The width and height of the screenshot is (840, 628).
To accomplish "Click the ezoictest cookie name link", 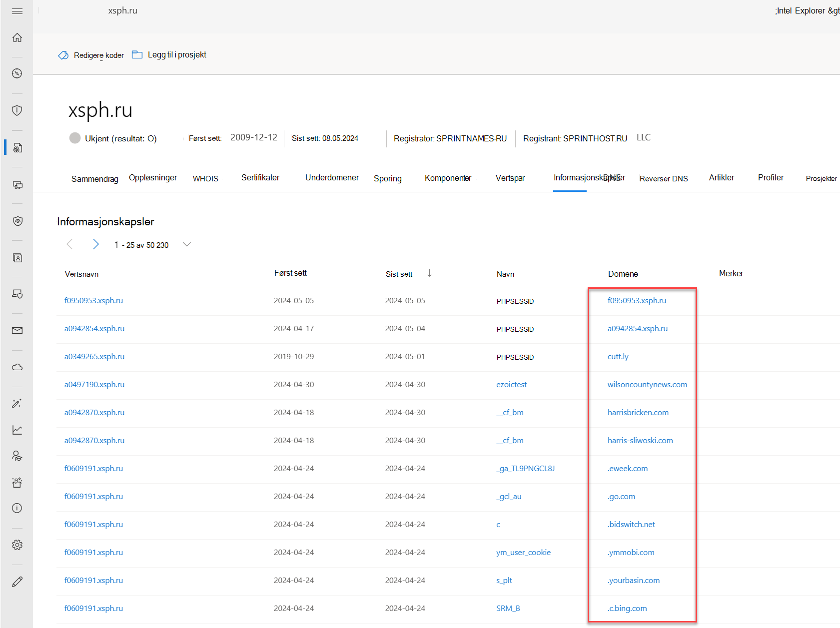I will coord(512,385).
